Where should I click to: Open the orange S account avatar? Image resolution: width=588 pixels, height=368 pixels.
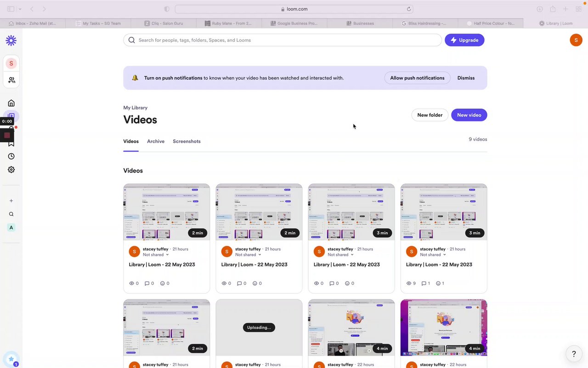576,40
